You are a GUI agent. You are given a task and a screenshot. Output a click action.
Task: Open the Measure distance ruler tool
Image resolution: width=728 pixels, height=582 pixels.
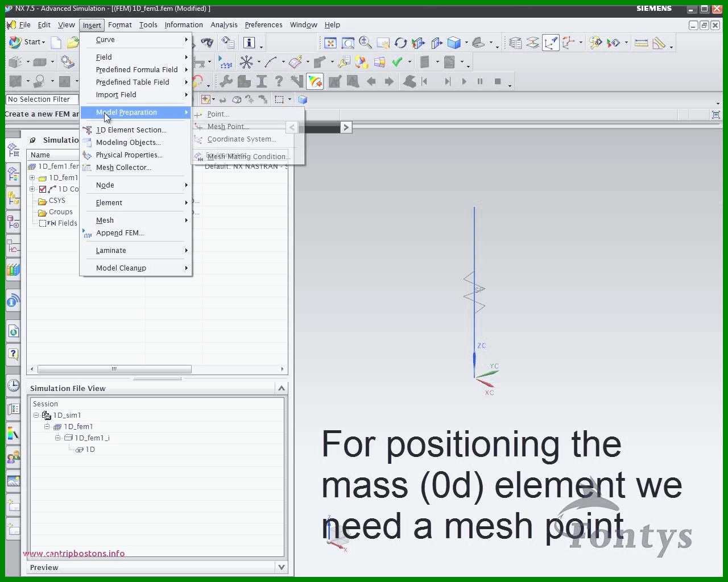click(642, 43)
